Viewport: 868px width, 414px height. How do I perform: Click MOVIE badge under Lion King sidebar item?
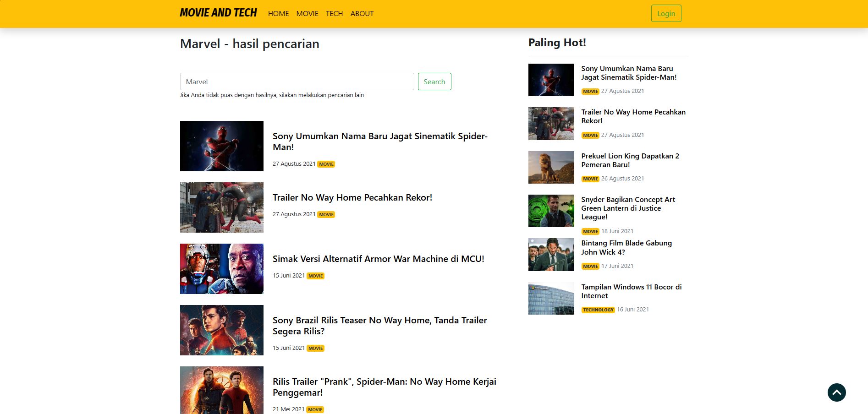click(590, 179)
